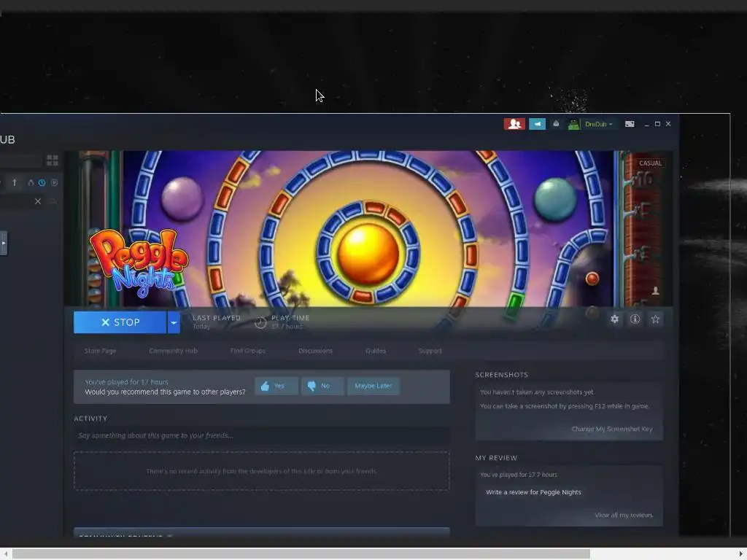Image resolution: width=747 pixels, height=560 pixels.
Task: Click the Play Time clock icon
Action: pyautogui.click(x=260, y=322)
